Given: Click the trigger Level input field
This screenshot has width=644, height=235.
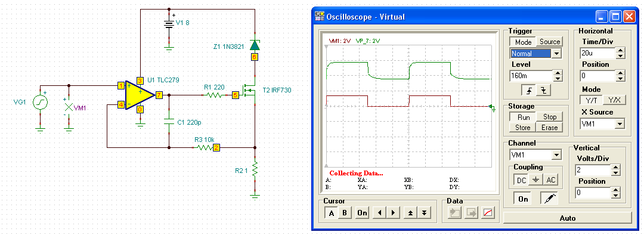Looking at the screenshot, I should [531, 76].
